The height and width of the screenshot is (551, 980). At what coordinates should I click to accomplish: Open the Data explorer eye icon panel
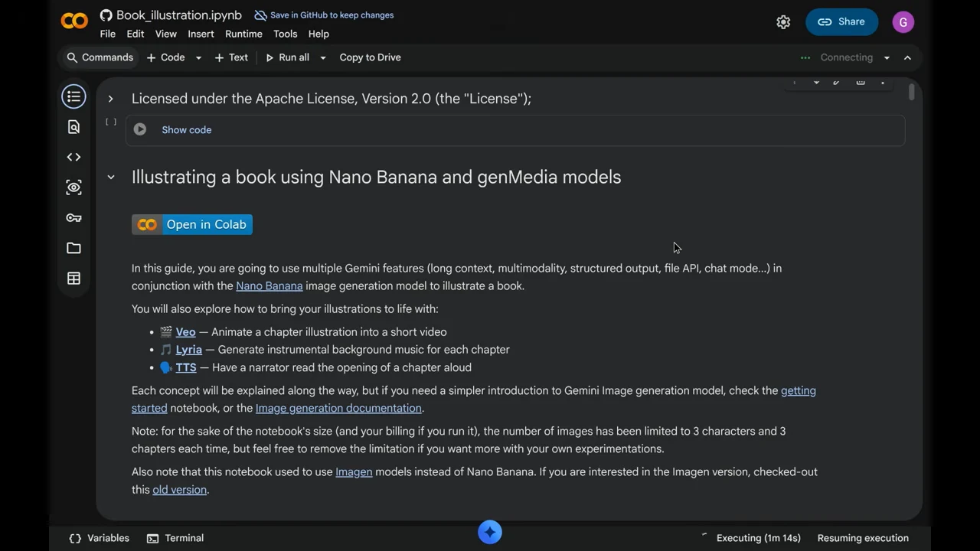[73, 187]
